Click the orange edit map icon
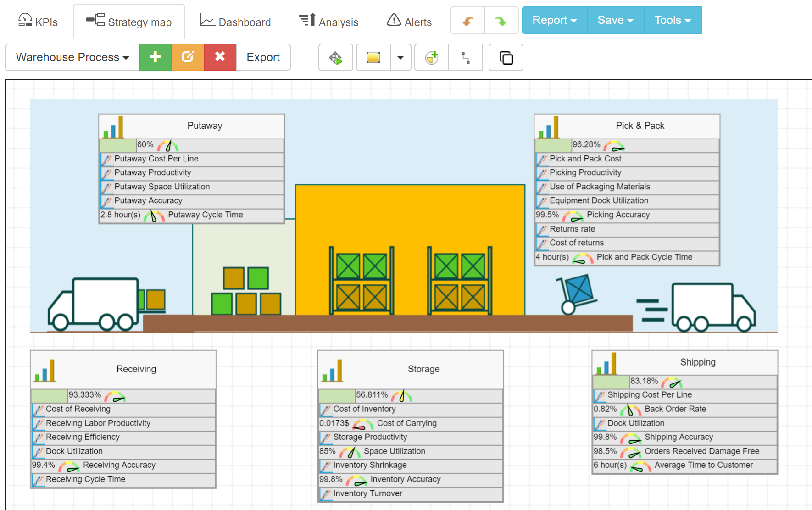 [x=188, y=57]
